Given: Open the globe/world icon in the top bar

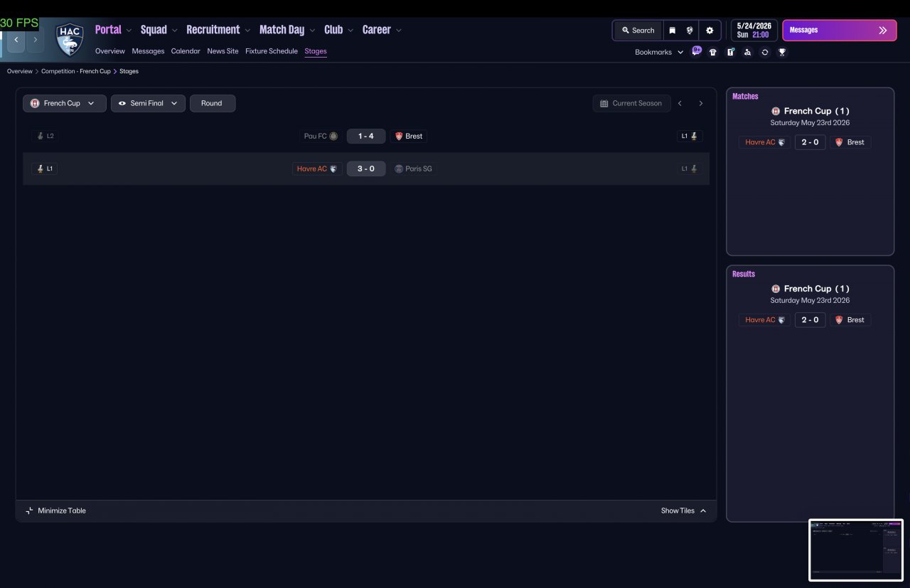Looking at the screenshot, I should click(690, 31).
